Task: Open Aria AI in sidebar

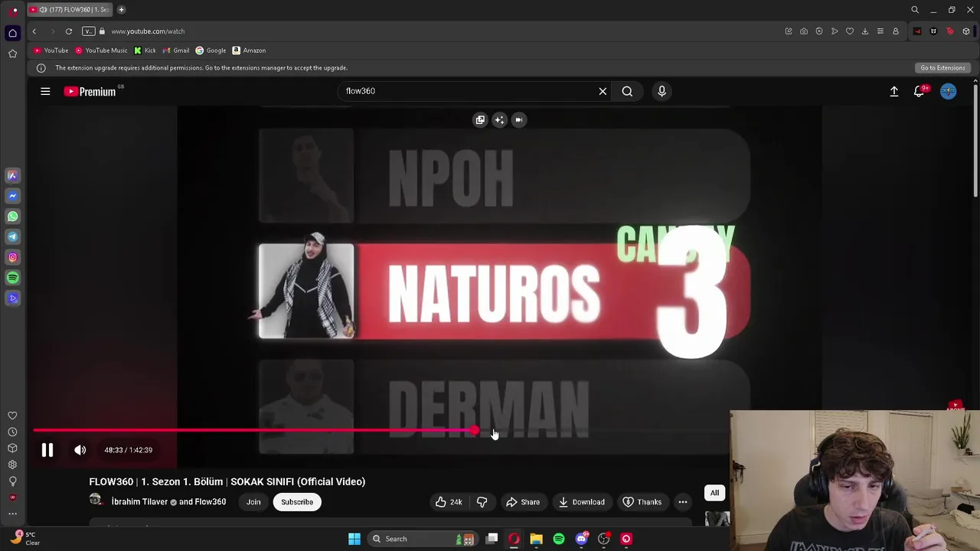Action: pyautogui.click(x=12, y=175)
